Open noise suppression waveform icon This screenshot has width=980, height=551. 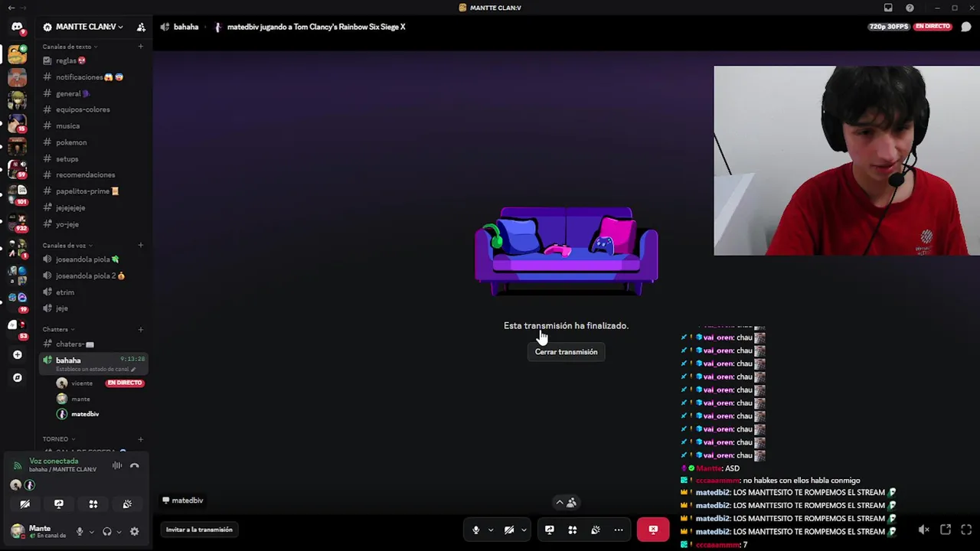(x=117, y=465)
